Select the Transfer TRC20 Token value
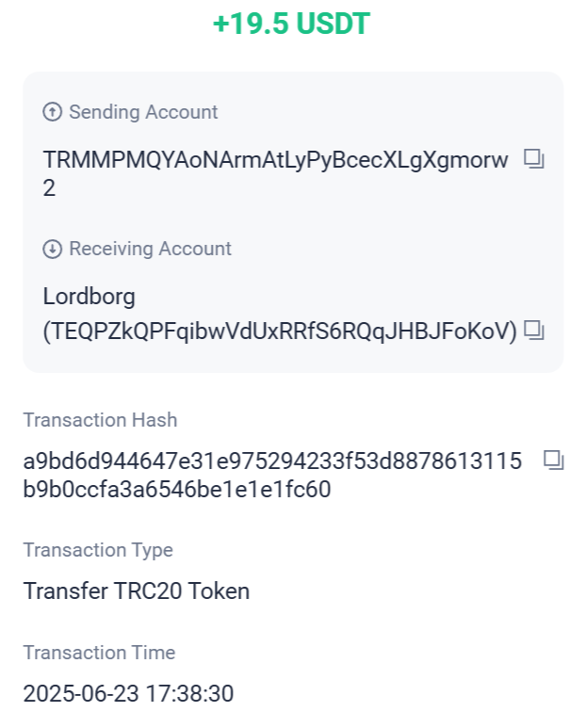The height and width of the screenshot is (728, 586). 137,591
